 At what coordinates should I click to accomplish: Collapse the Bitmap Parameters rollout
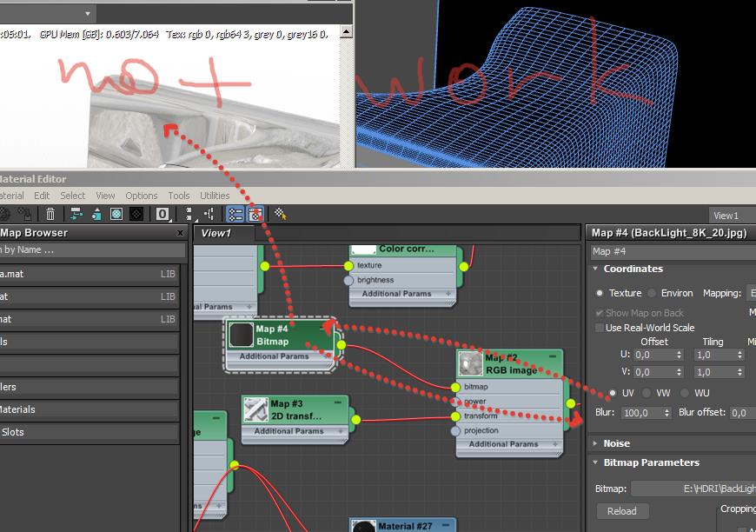click(x=595, y=462)
